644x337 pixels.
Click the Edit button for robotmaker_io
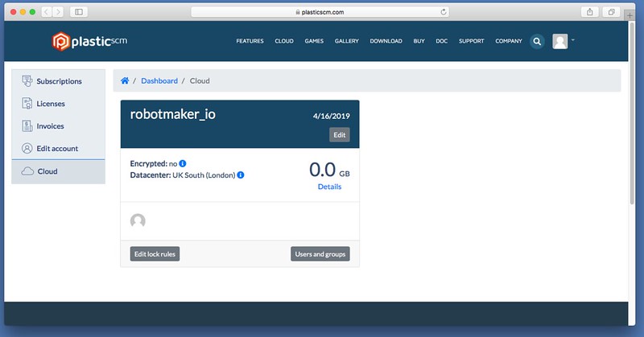click(x=339, y=134)
